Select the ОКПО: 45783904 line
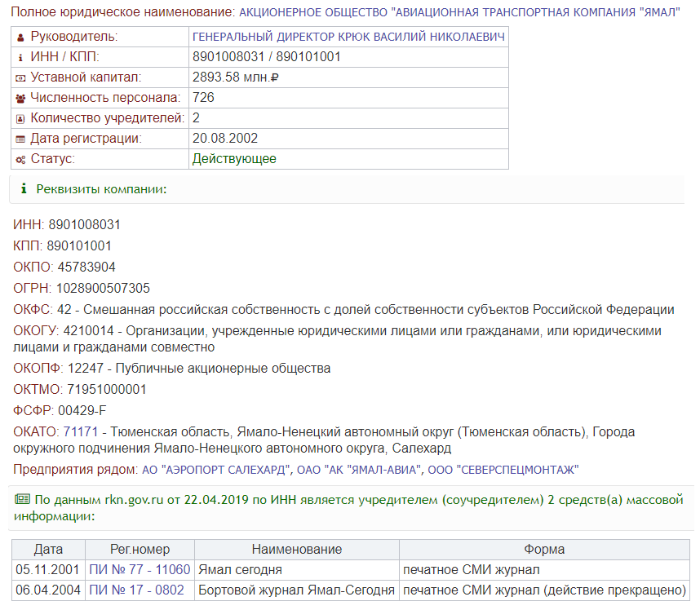The image size is (700, 610). (x=64, y=267)
